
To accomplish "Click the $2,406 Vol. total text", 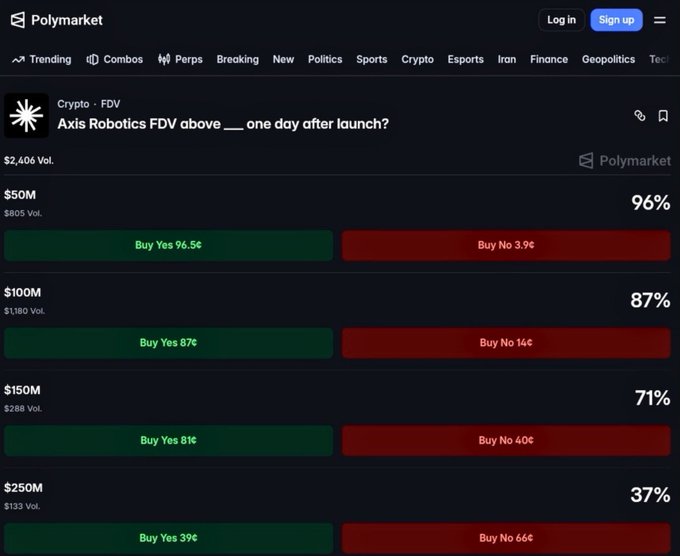I will (x=29, y=160).
